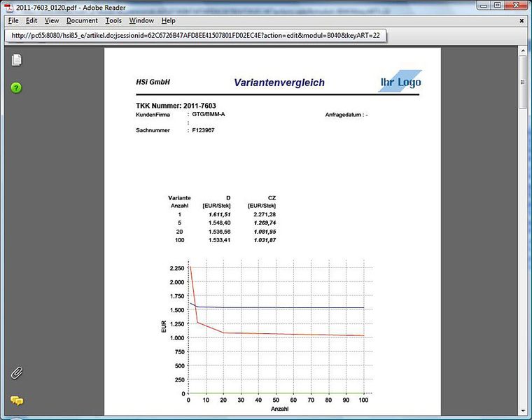The width and height of the screenshot is (532, 420).
Task: Click the PDF icon in title bar
Action: pos(9,8)
